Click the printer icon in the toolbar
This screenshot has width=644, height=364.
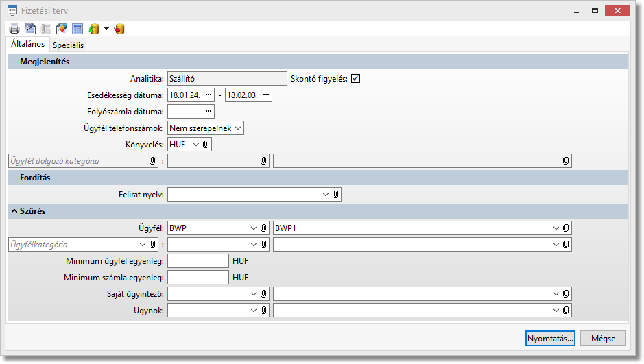pyautogui.click(x=14, y=29)
